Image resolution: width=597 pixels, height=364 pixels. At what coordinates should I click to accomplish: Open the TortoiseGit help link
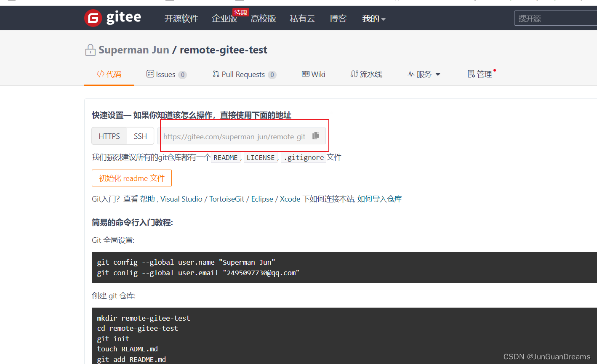(x=227, y=199)
